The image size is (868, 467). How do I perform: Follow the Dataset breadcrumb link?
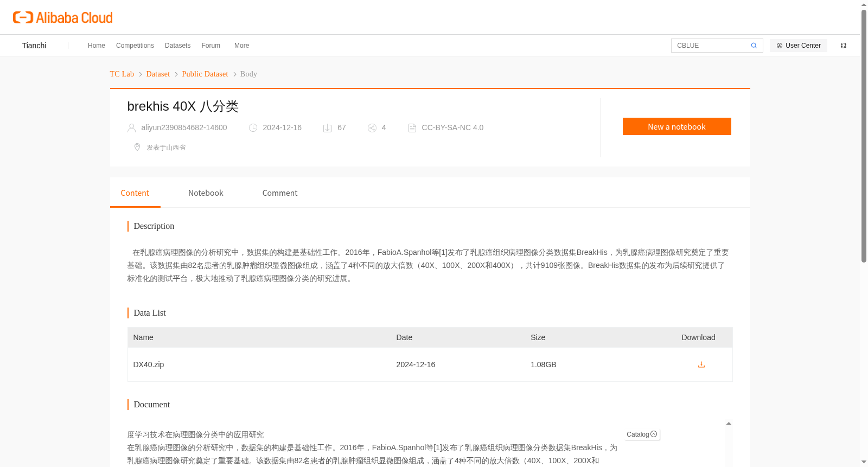pyautogui.click(x=158, y=74)
